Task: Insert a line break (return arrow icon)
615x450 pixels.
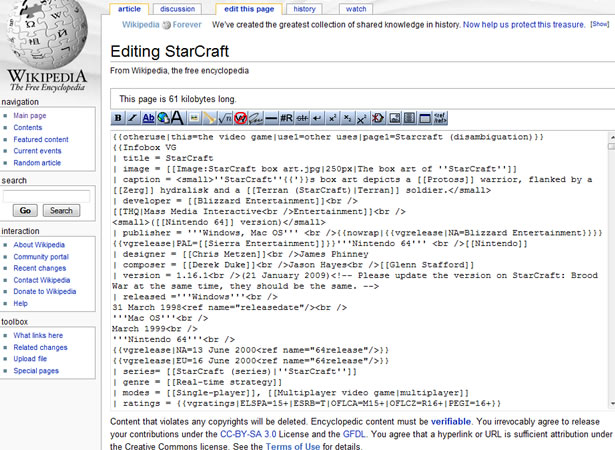Action: [x=317, y=118]
